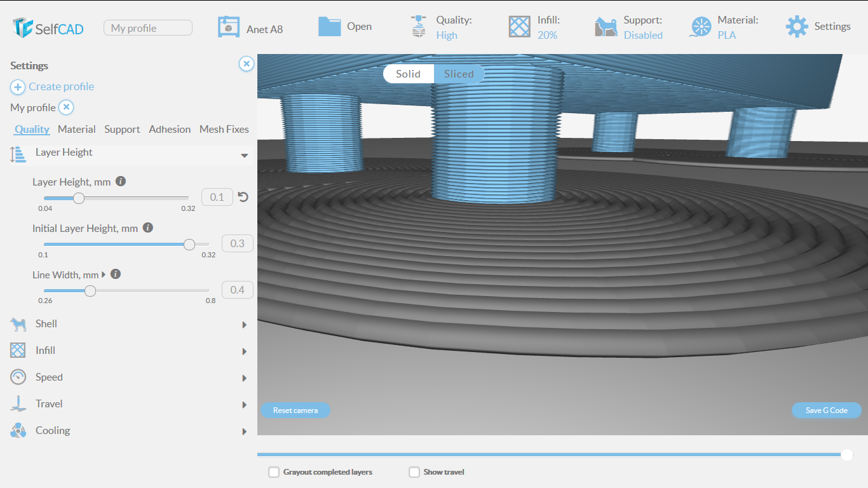Click the Infill section icon in sidebar

pyautogui.click(x=18, y=350)
